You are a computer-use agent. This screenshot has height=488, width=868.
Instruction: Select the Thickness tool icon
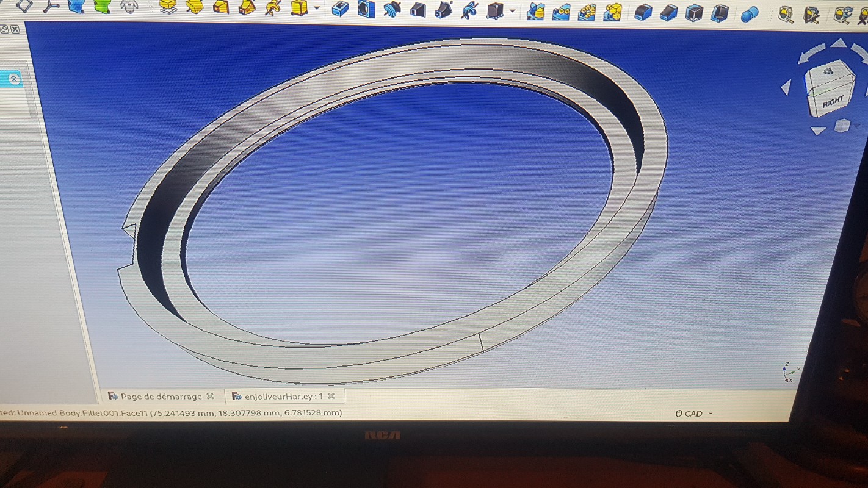(720, 13)
